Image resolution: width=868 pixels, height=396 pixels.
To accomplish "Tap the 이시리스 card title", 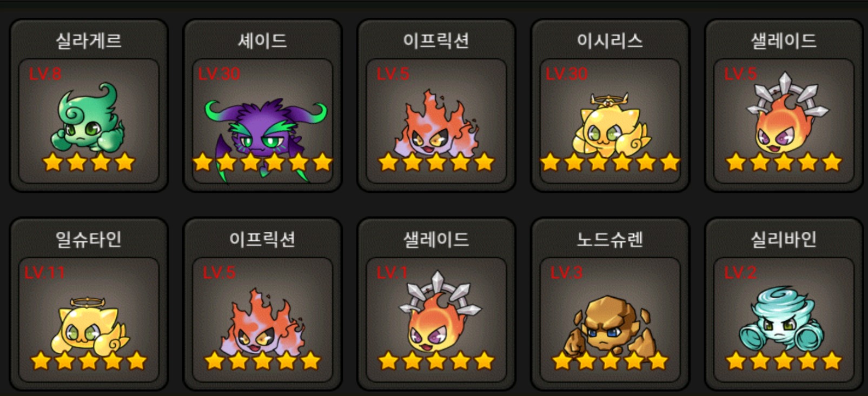I will click(x=610, y=41).
